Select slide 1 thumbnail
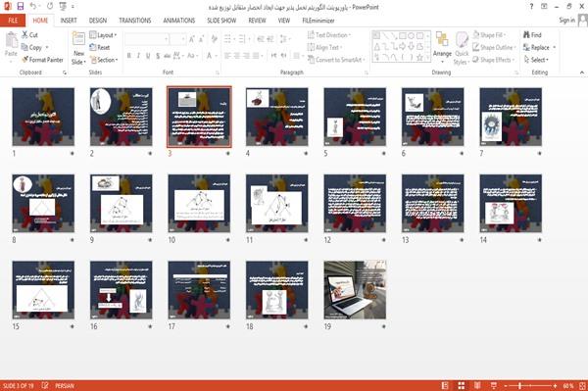 pyautogui.click(x=43, y=117)
